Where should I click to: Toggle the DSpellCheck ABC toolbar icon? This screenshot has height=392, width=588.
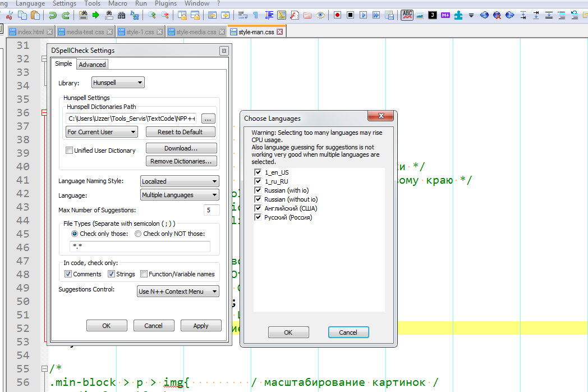click(x=407, y=15)
